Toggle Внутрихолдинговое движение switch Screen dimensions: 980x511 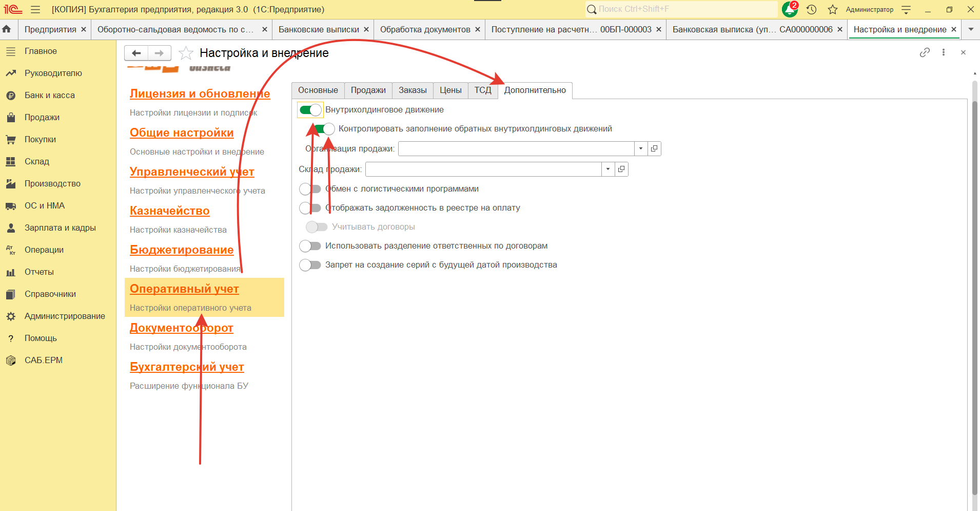tap(310, 110)
